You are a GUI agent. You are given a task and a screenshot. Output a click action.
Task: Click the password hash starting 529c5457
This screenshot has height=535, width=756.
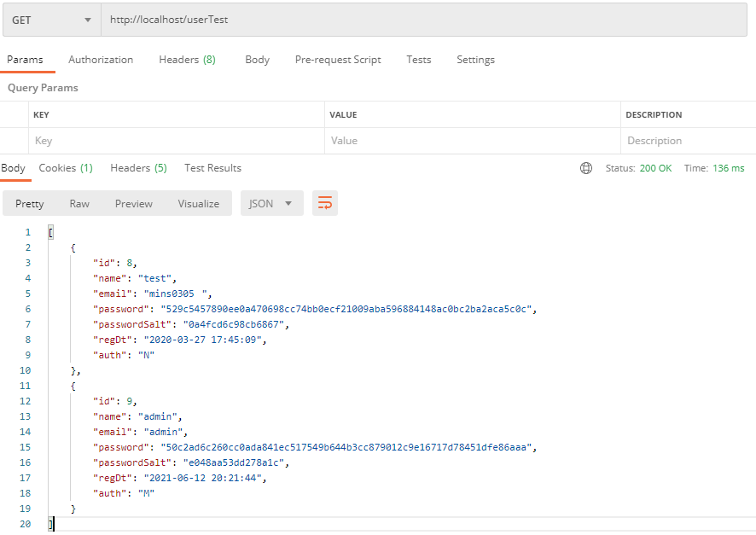[346, 310]
